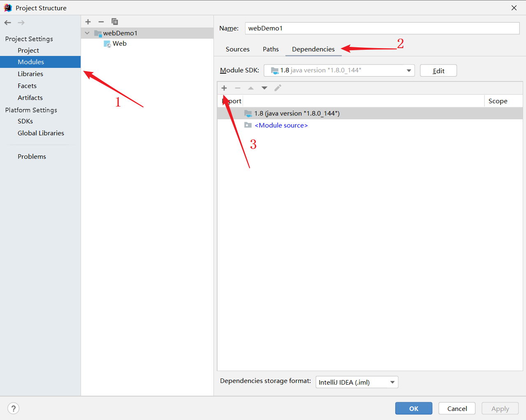526x420 pixels.
Task: Click the Apply button
Action: pyautogui.click(x=500, y=408)
